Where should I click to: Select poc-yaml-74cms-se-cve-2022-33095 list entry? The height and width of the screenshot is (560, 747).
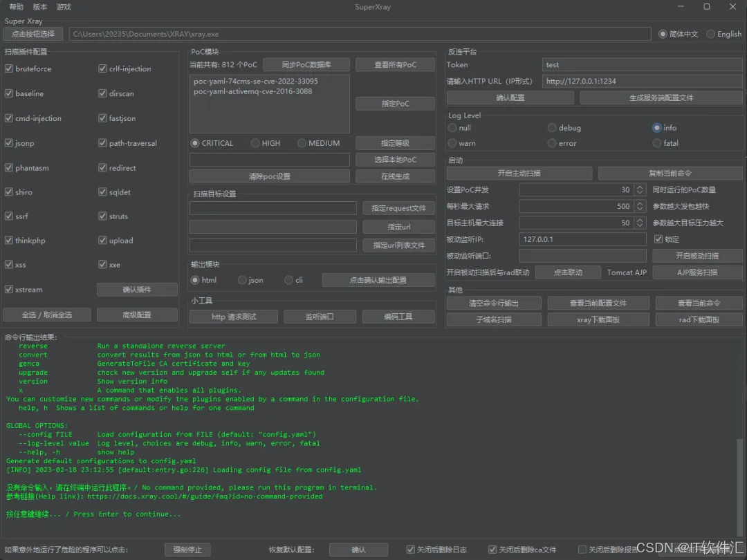click(255, 81)
